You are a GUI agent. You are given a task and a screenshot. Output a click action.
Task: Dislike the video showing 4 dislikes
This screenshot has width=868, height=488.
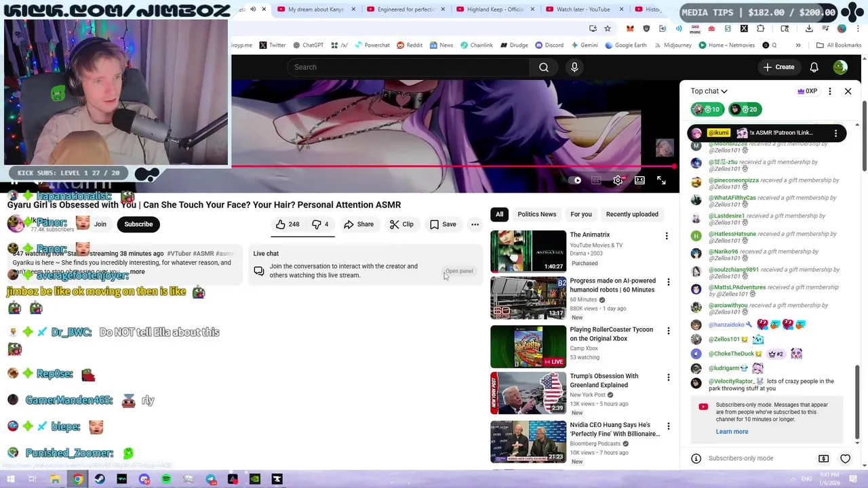320,224
